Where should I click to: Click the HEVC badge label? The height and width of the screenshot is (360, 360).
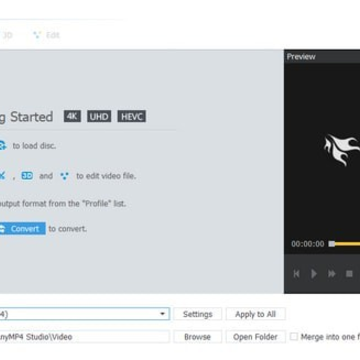[x=132, y=116]
